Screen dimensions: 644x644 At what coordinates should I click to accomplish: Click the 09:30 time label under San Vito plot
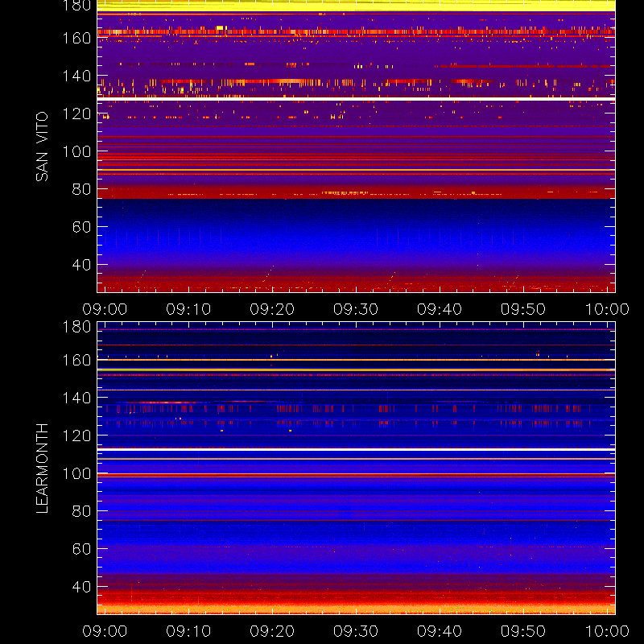tap(356, 309)
